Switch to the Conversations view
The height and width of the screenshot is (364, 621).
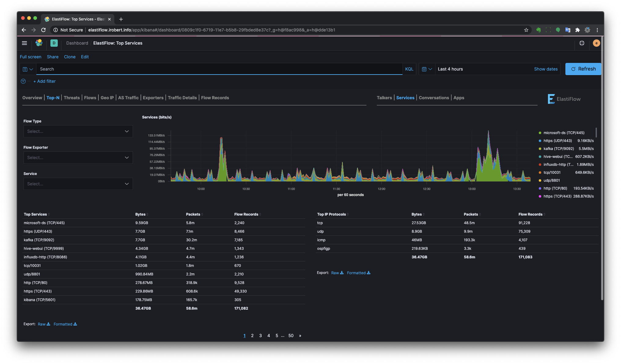point(434,98)
